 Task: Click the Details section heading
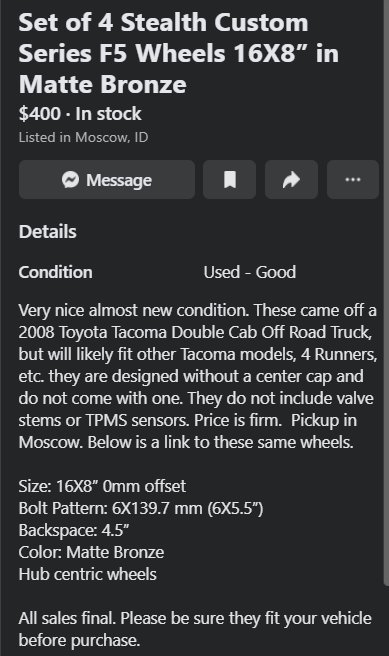48,232
